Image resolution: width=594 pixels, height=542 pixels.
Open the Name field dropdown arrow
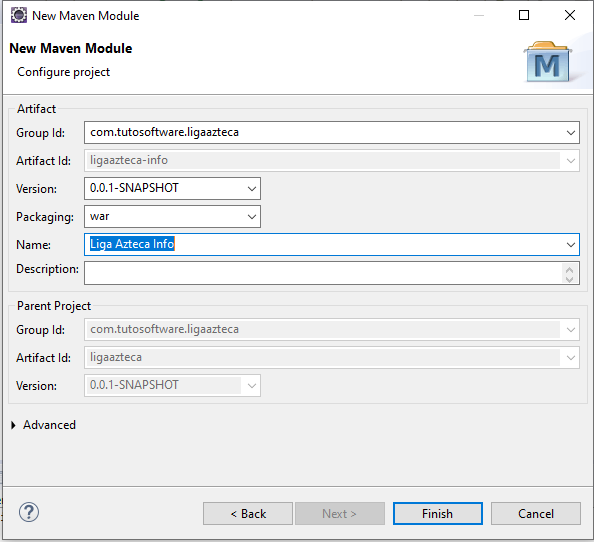[571, 245]
